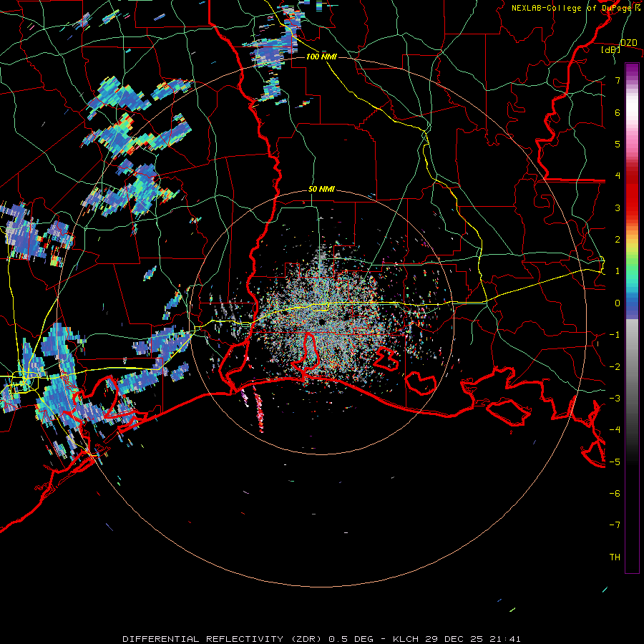Image resolution: width=644 pixels, height=644 pixels.
Task: Select the -7 value on scale
Action: coord(615,525)
